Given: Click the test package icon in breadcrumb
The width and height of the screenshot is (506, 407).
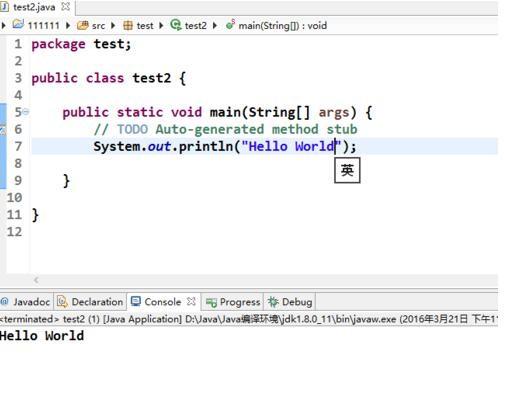Looking at the screenshot, I should click(128, 25).
